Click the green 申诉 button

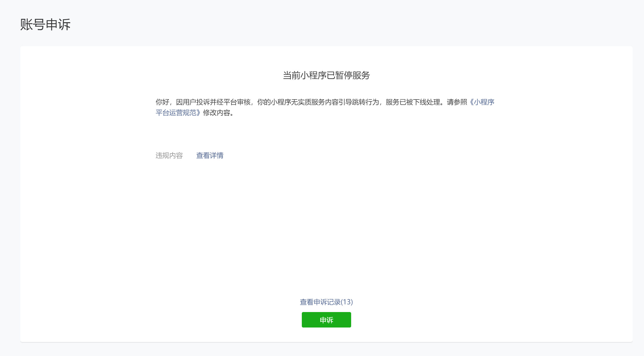[326, 320]
